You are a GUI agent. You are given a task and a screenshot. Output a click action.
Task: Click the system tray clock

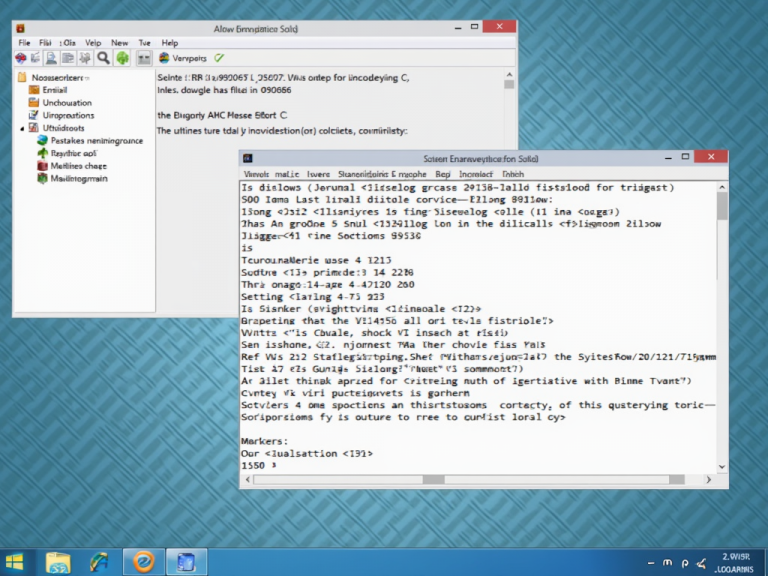[735, 563]
